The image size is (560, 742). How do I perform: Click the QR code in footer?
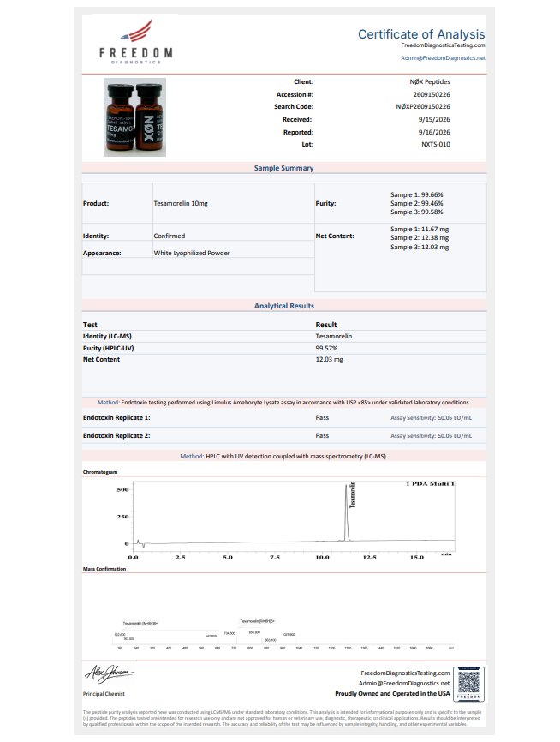[468, 684]
